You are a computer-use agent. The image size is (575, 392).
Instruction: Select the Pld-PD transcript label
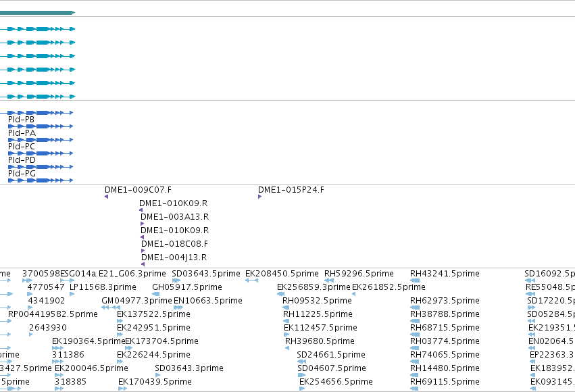click(22, 160)
